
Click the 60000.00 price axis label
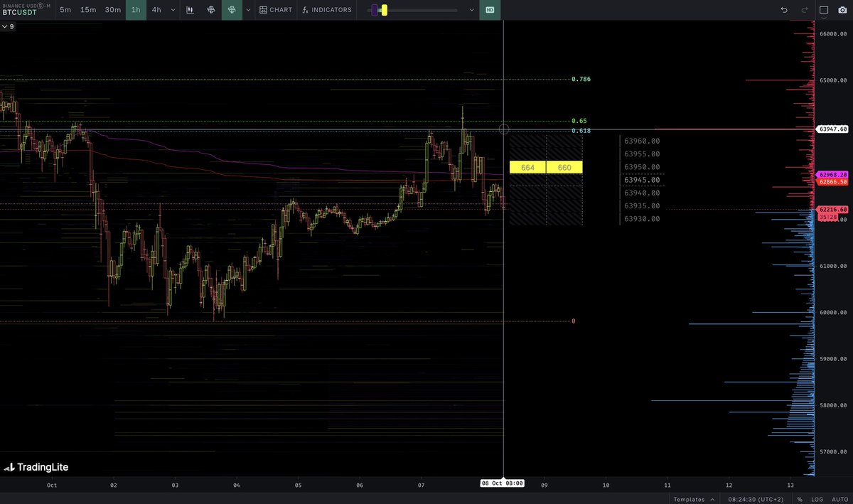(x=833, y=313)
